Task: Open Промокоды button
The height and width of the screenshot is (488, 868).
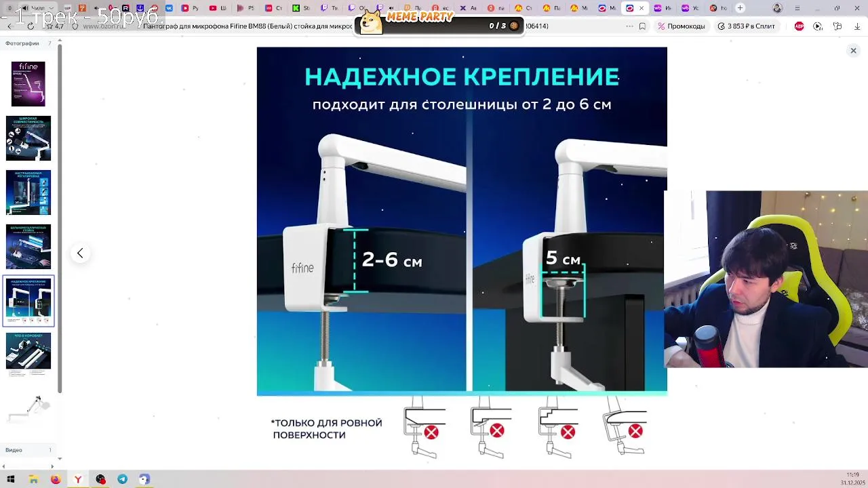Action: pos(682,26)
